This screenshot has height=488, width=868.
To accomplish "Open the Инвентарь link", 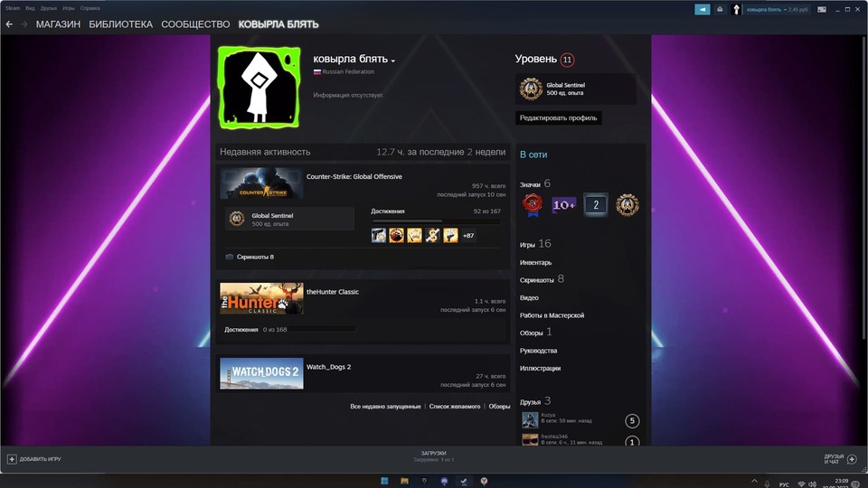I will [x=535, y=263].
